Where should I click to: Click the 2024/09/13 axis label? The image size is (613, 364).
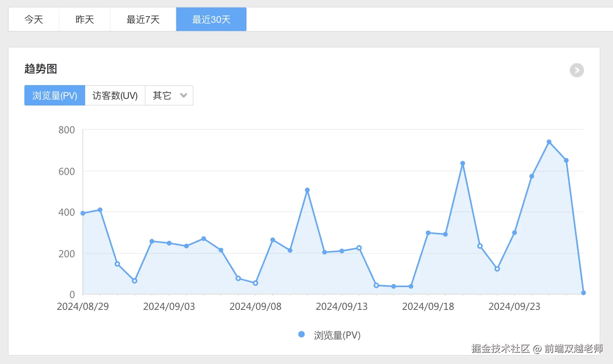[x=341, y=306]
